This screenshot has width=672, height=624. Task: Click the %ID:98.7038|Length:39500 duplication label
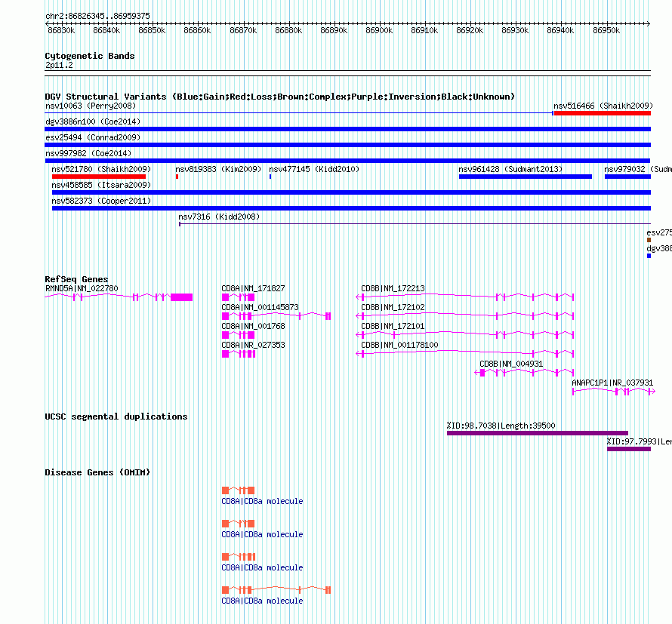(x=501, y=426)
